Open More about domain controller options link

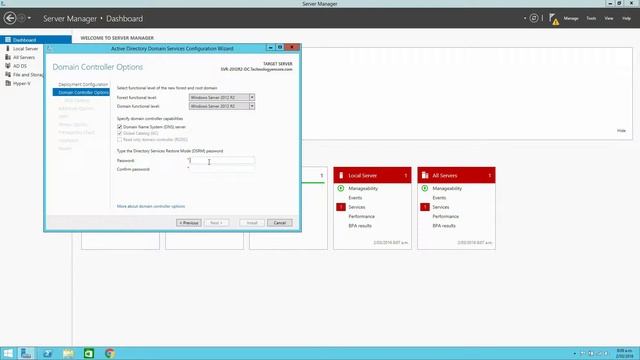151,206
